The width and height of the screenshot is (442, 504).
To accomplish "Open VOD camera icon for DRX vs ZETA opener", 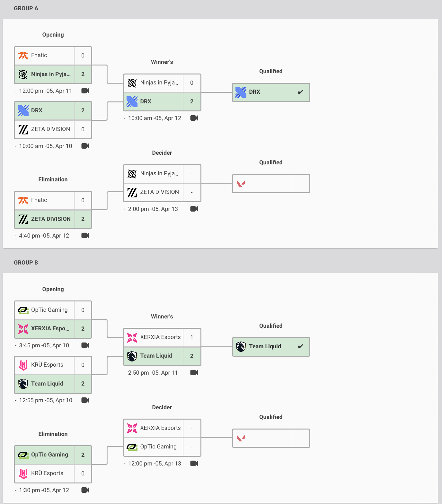I will pyautogui.click(x=85, y=146).
